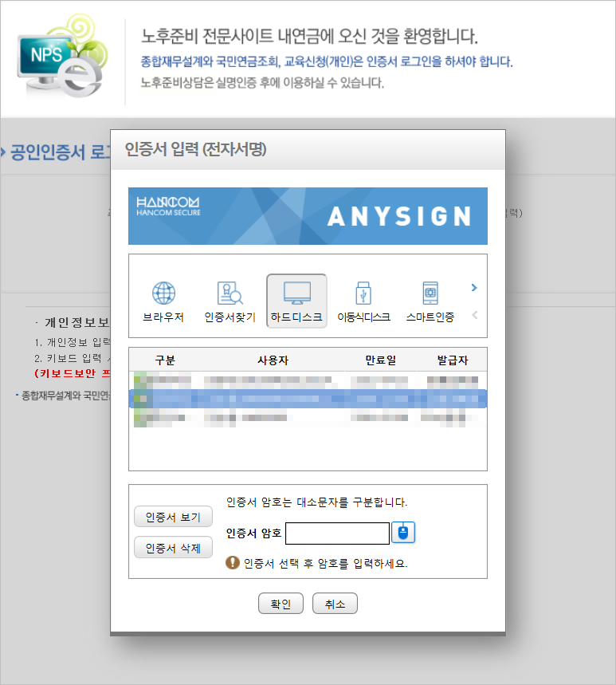Select the 브라우저 certificate storage icon
Image resolution: width=616 pixels, height=685 pixels.
(163, 301)
